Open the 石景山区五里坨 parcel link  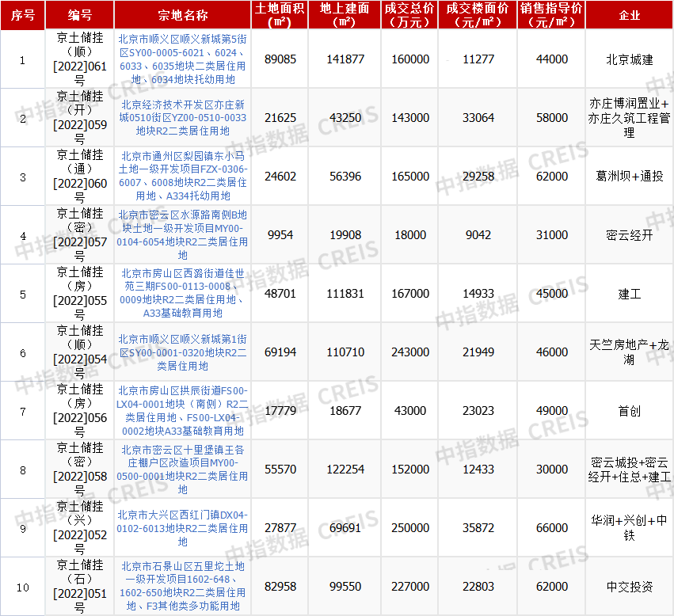(x=182, y=587)
